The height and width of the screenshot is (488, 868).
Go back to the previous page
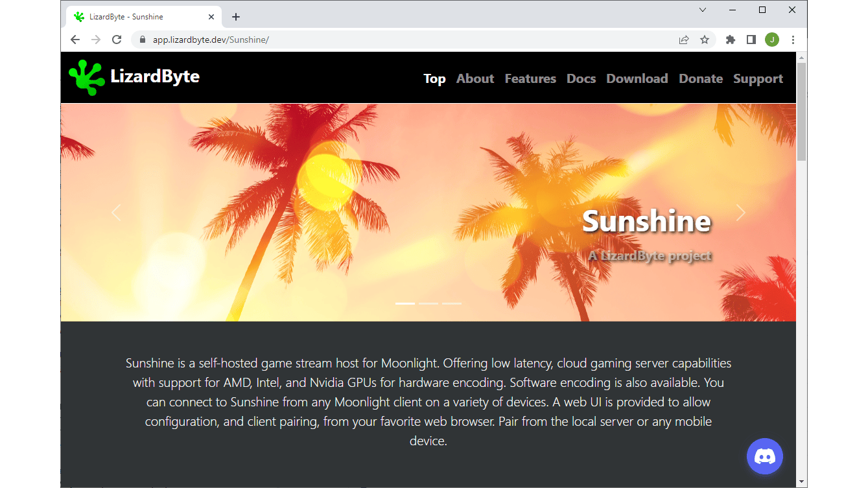75,40
